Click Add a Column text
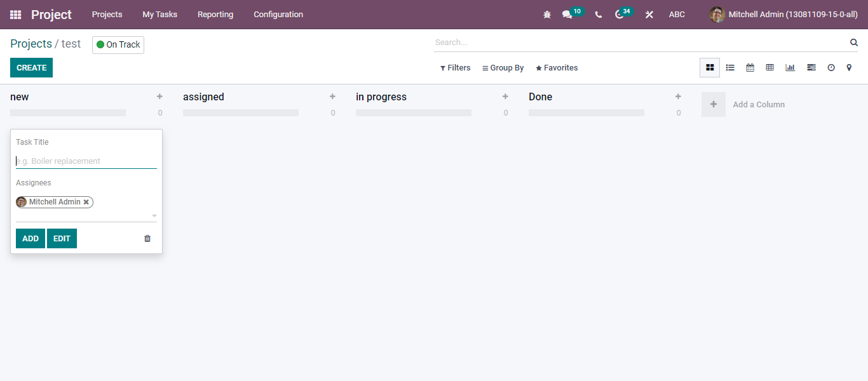The image size is (868, 381). click(x=759, y=104)
